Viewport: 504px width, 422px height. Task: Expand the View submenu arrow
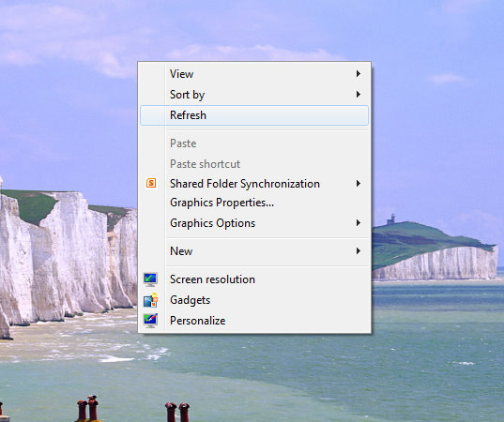(359, 74)
